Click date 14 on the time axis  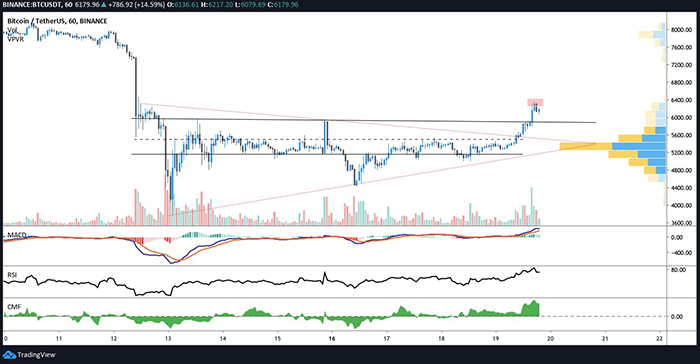point(223,339)
